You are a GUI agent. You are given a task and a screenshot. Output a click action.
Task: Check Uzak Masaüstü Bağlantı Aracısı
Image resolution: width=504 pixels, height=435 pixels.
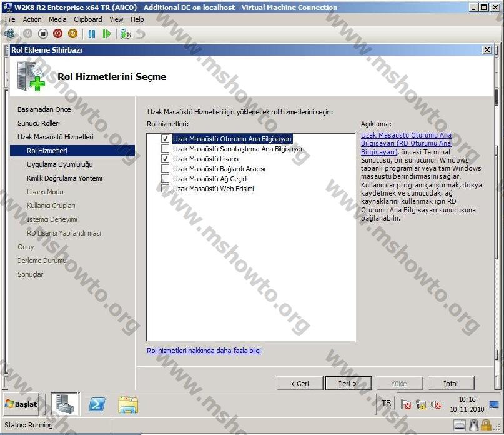coord(166,169)
